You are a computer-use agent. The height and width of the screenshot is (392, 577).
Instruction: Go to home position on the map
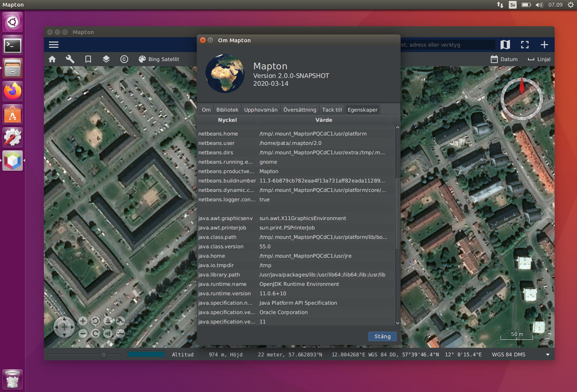52,59
